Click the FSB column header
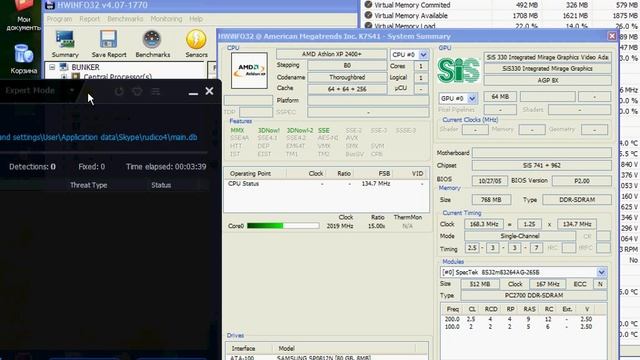Image resolution: width=640 pixels, height=360 pixels. [x=384, y=173]
